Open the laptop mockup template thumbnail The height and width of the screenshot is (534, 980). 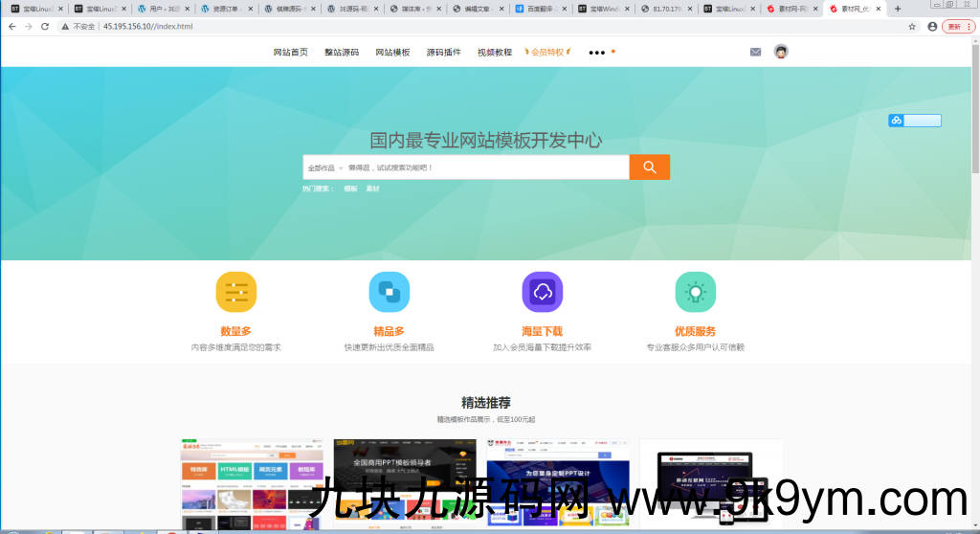pos(711,484)
